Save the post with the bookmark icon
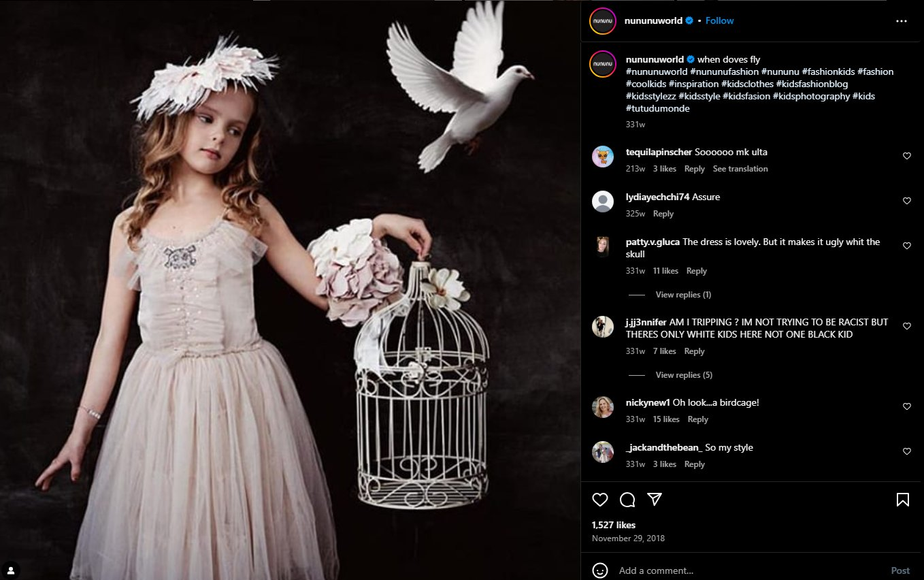Viewport: 924px width, 580px height. pyautogui.click(x=902, y=500)
